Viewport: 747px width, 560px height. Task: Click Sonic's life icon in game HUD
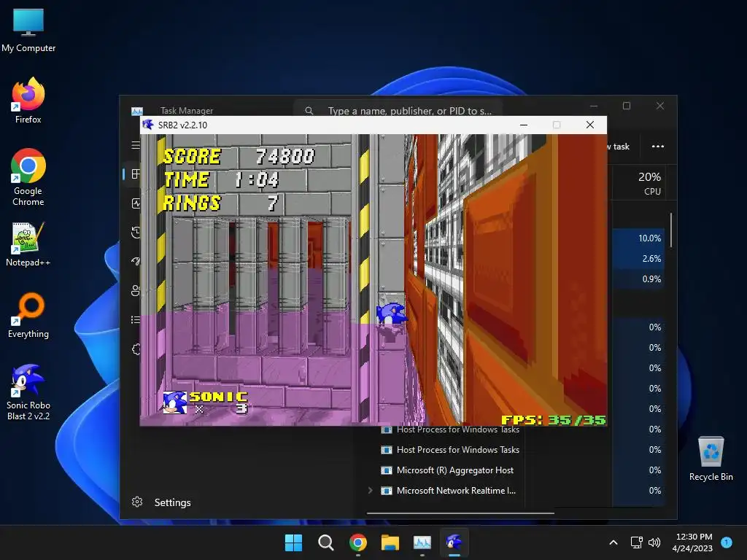click(174, 402)
